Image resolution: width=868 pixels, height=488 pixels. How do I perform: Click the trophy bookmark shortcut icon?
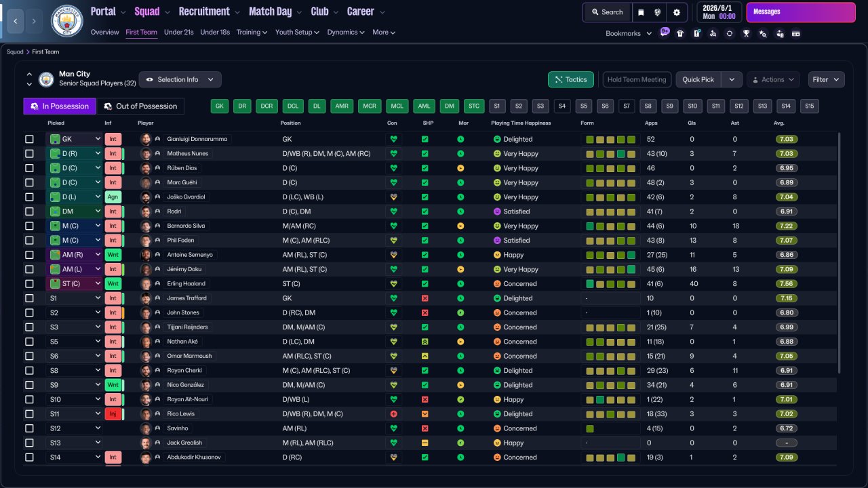[x=746, y=33]
